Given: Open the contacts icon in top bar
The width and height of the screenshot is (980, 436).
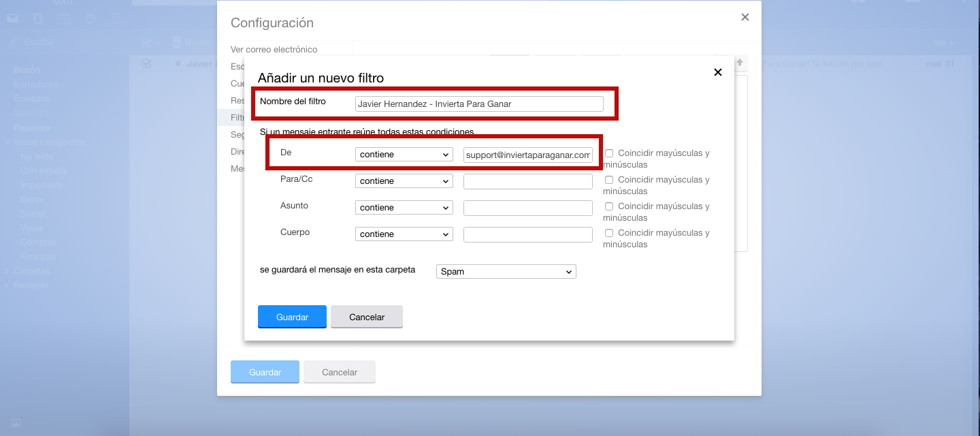Looking at the screenshot, I should pyautogui.click(x=38, y=18).
